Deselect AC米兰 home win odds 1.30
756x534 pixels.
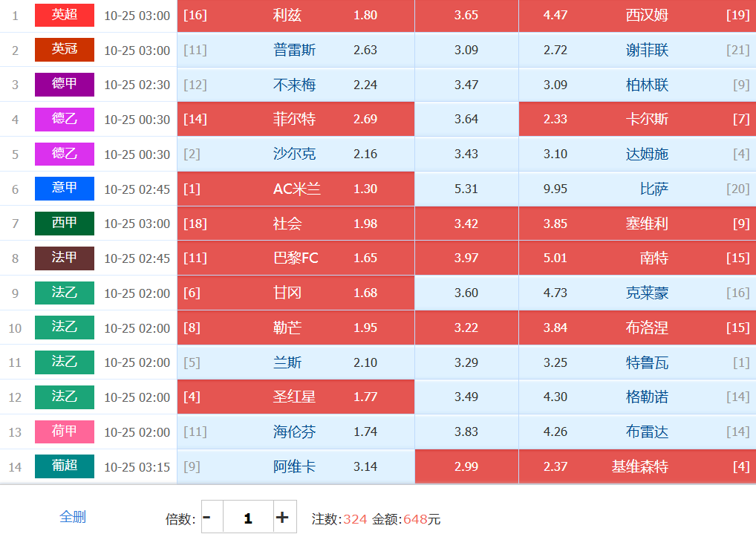pyautogui.click(x=296, y=189)
